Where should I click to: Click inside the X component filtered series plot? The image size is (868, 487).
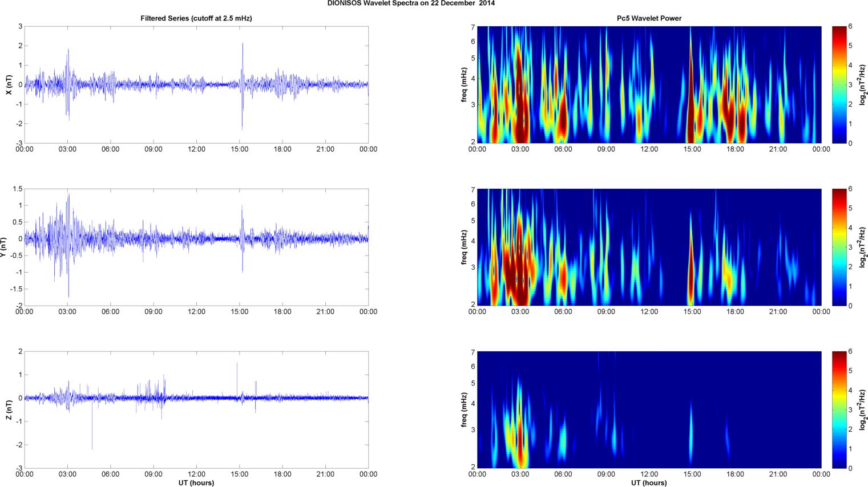[x=196, y=84]
